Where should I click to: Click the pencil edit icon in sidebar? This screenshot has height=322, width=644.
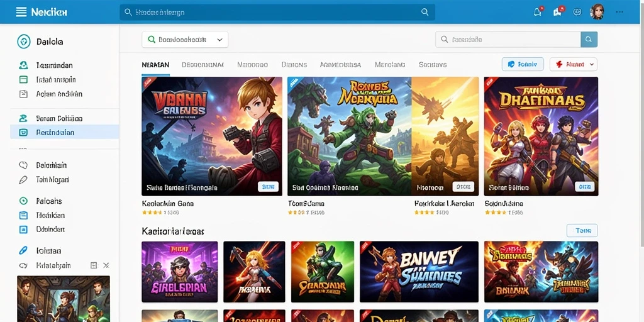(x=23, y=179)
